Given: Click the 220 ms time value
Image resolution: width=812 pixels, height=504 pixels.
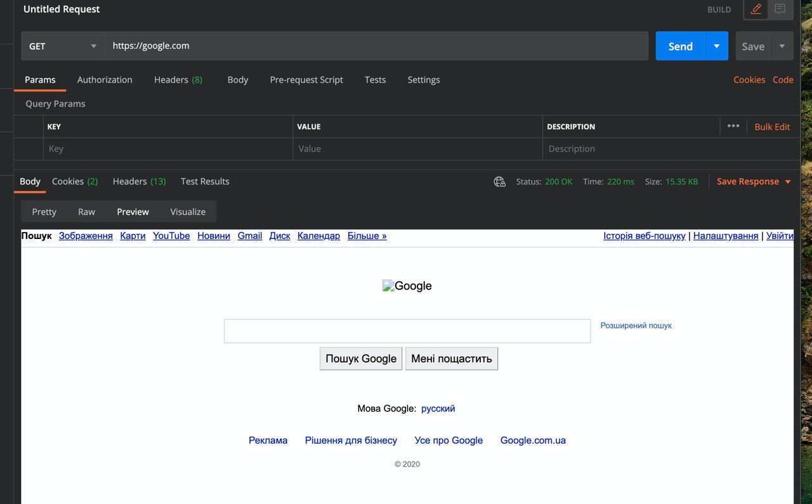Looking at the screenshot, I should pos(620,182).
